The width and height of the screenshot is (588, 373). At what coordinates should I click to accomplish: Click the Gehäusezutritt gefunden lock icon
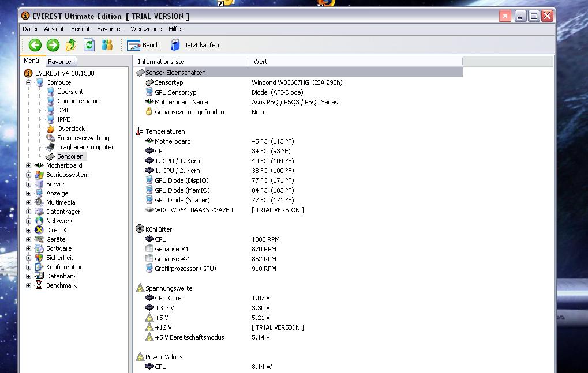tap(149, 112)
